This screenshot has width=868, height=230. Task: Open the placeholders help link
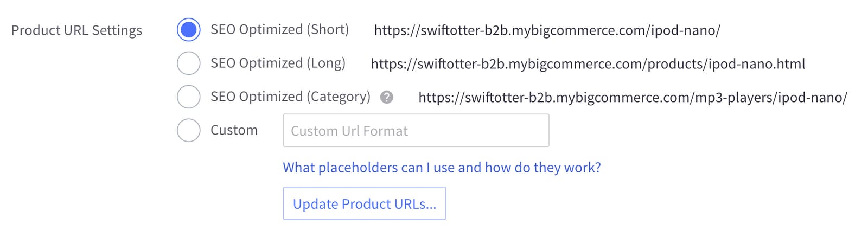point(442,168)
